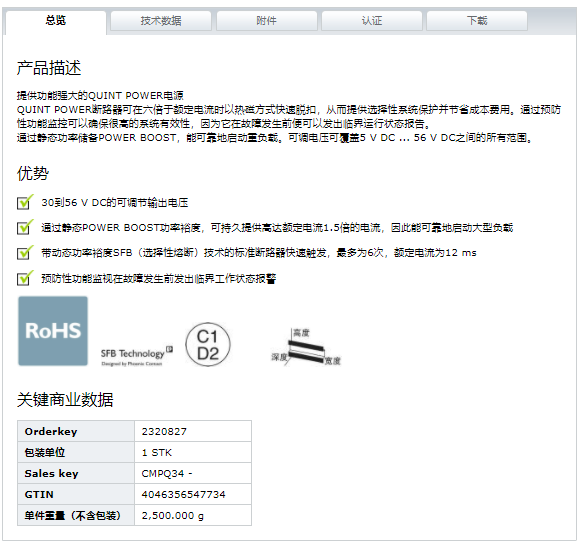Click the line 提供功能强大的QUINT POWER电源
This screenshot has height=545, width=580.
pos(100,95)
